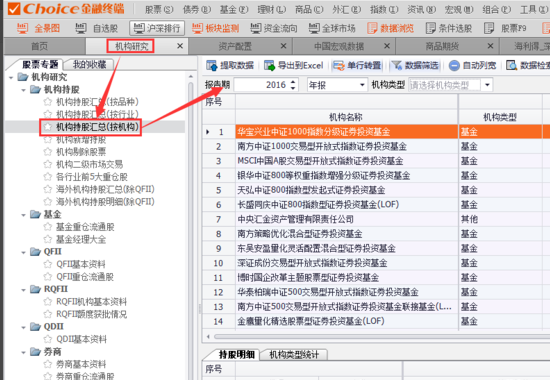Screen dimensions: 550x380
Task: Favorite star for 各行业前5大重仓股
Action: click(48, 177)
